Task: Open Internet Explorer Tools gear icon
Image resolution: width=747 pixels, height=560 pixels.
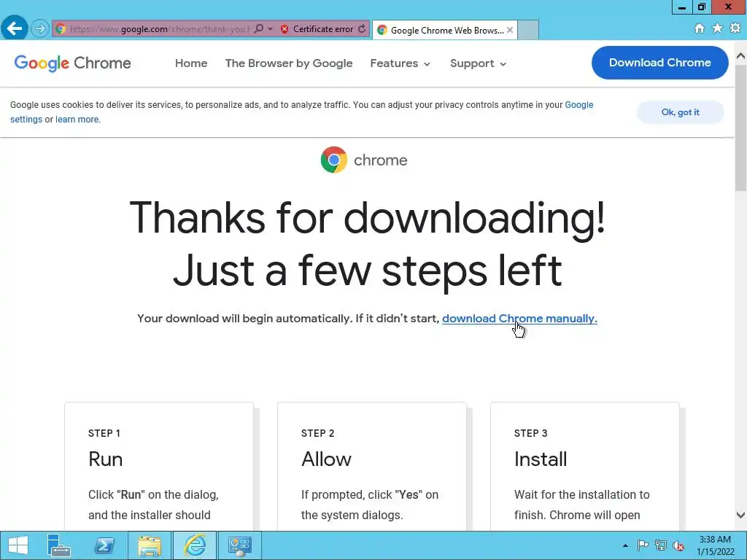Action: 735,28
